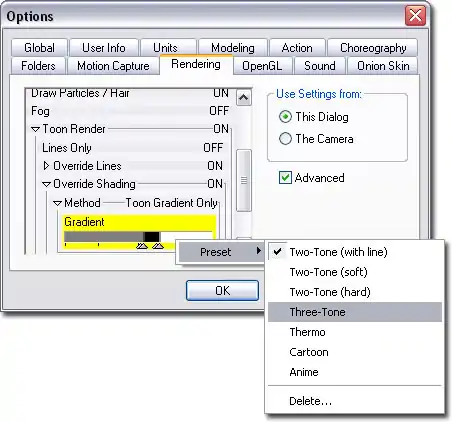Toggle the Fog OFF value
452x422 pixels.
pos(219,111)
